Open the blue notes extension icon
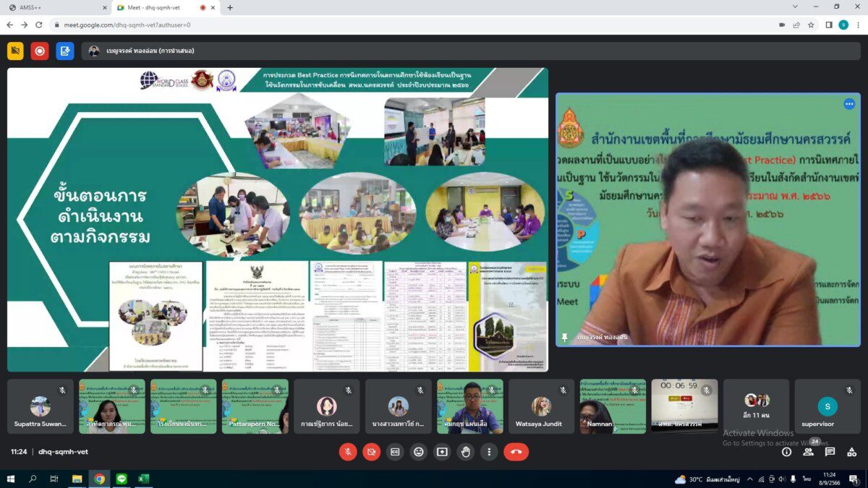Viewport: 868px width, 488px height. point(65,51)
